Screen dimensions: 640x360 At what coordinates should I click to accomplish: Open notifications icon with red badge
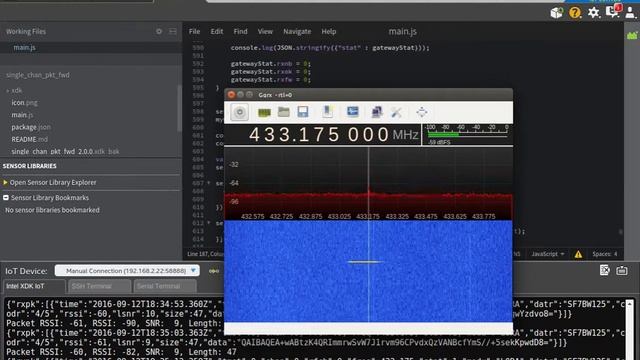pyautogui.click(x=613, y=11)
